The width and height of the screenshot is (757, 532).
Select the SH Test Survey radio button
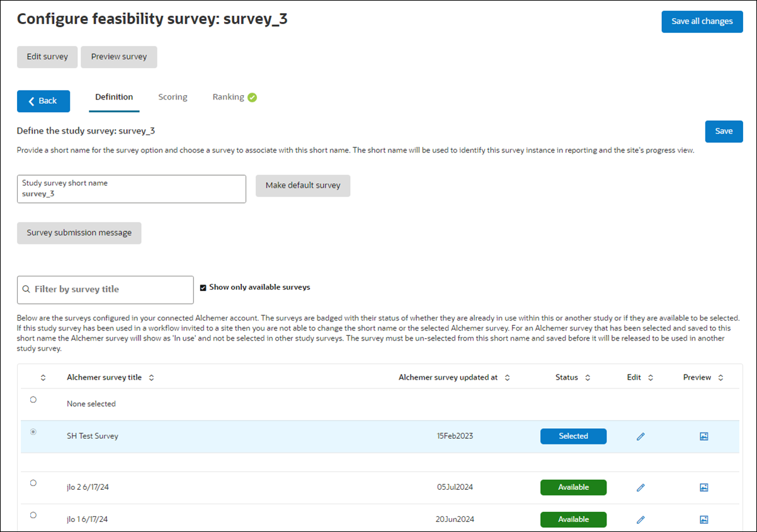(x=33, y=432)
